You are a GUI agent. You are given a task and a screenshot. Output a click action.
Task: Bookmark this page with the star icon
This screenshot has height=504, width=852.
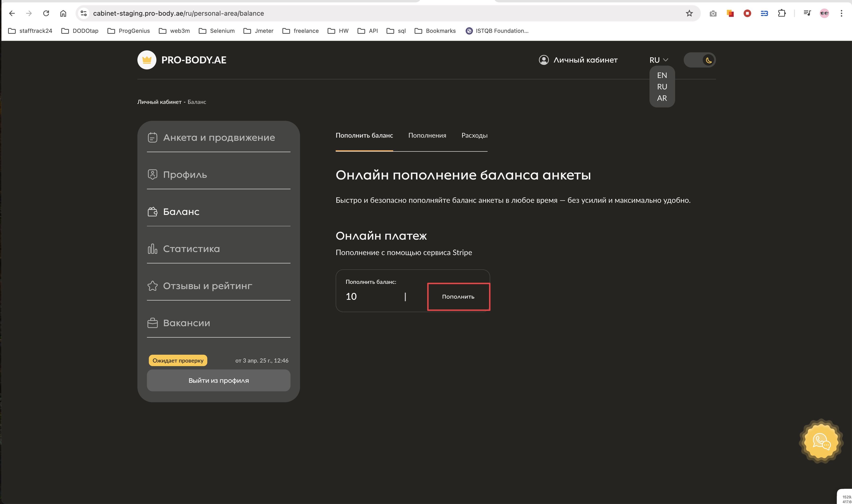pyautogui.click(x=689, y=13)
